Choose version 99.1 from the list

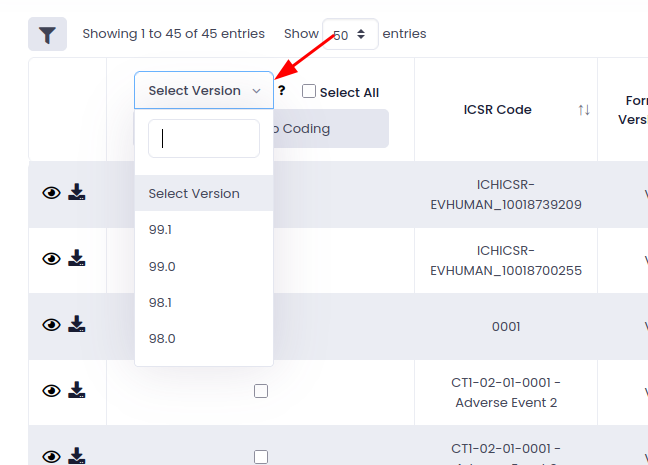tap(162, 230)
